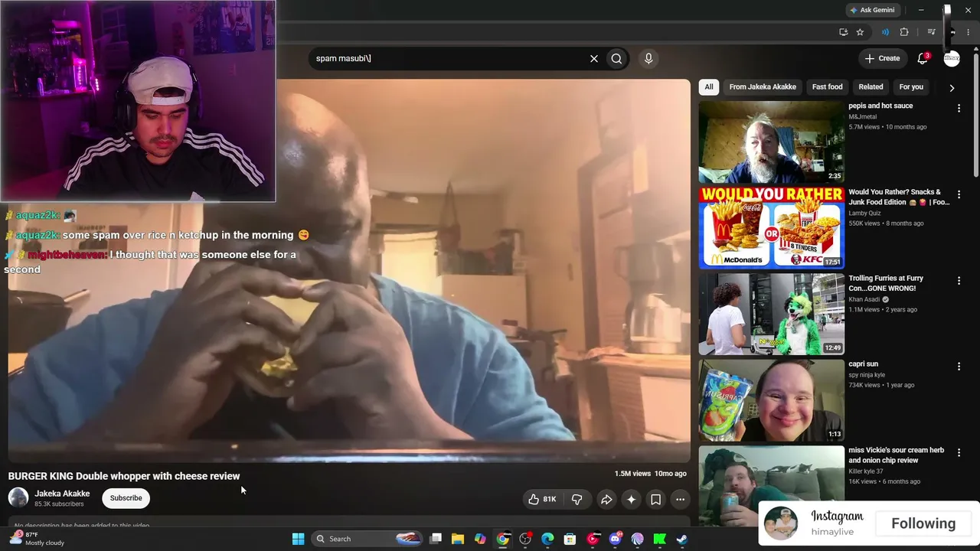
Task: Open the YouTube account avatar menu
Action: click(x=952, y=58)
